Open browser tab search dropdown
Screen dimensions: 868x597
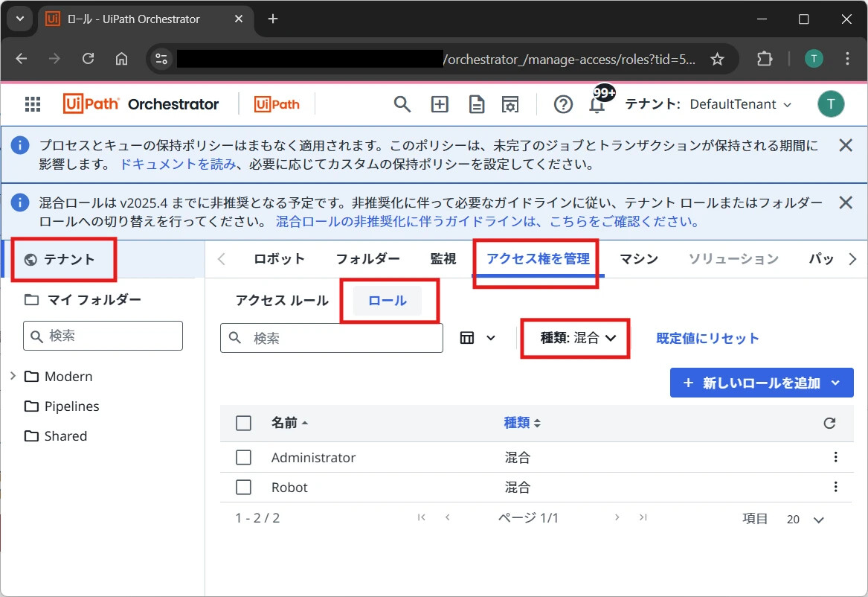pyautogui.click(x=20, y=19)
